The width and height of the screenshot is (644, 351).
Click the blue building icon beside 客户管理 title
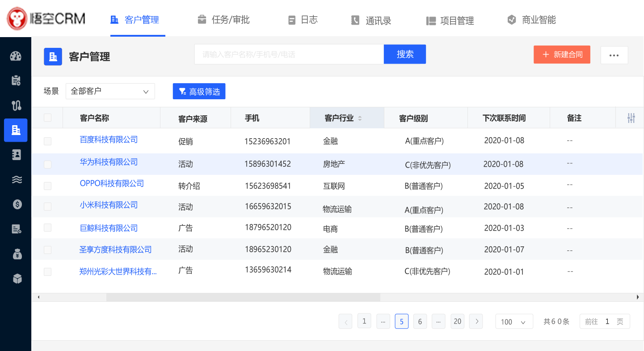click(53, 56)
